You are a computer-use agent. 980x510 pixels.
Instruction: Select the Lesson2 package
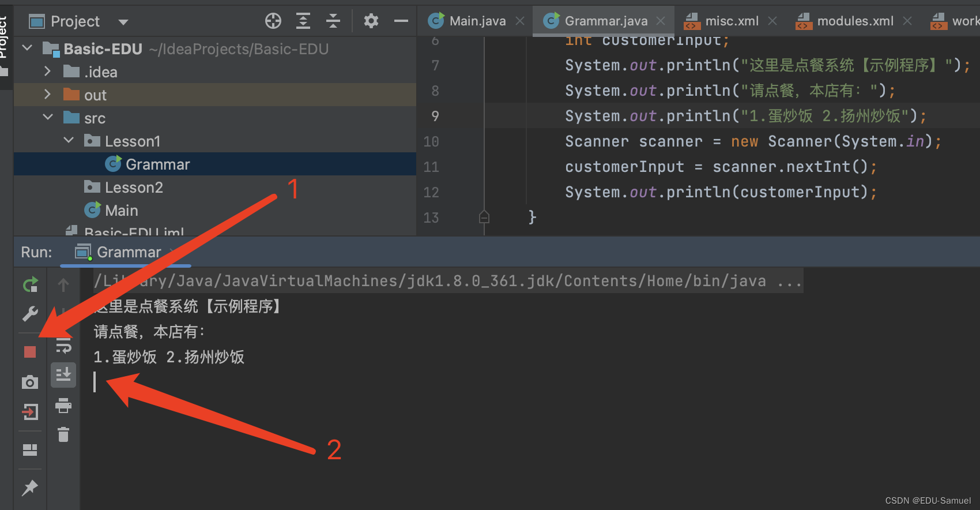click(x=215, y=187)
